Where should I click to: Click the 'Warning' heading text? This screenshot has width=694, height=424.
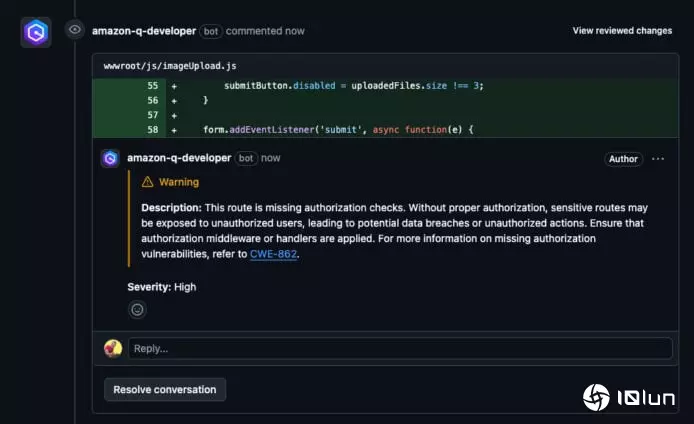pos(179,182)
